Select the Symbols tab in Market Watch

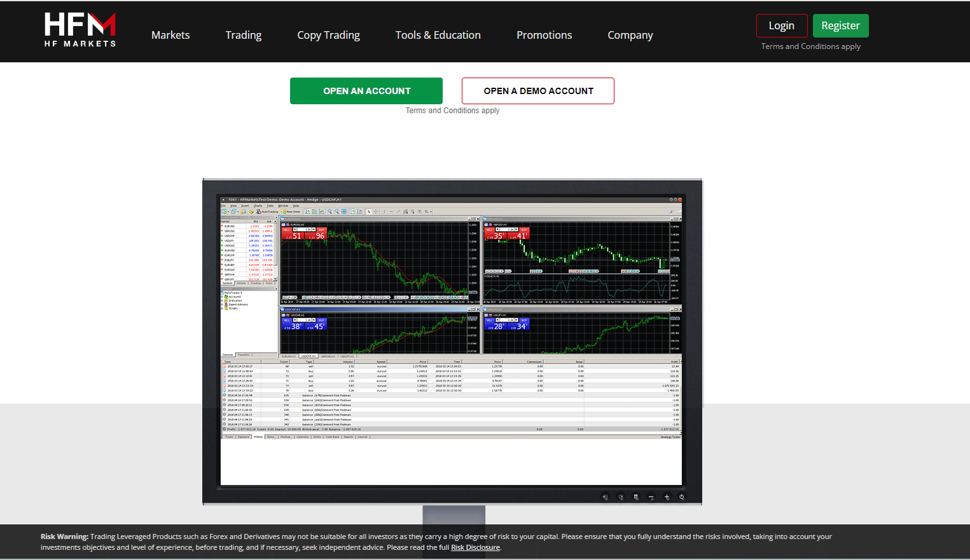[228, 283]
